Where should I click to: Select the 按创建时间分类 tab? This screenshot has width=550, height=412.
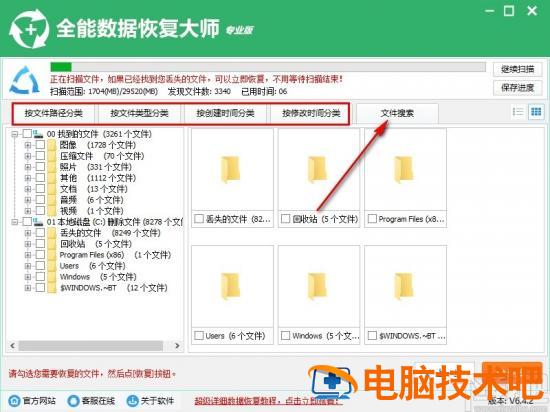click(x=225, y=113)
